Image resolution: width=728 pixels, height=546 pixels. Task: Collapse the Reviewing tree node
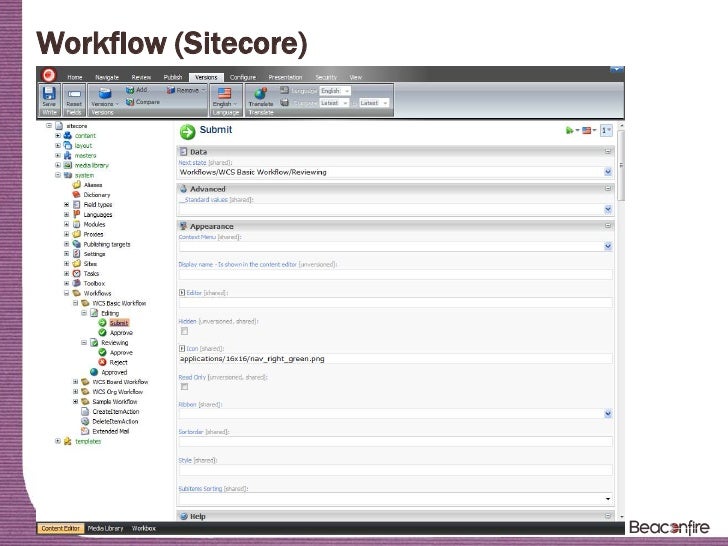click(84, 343)
